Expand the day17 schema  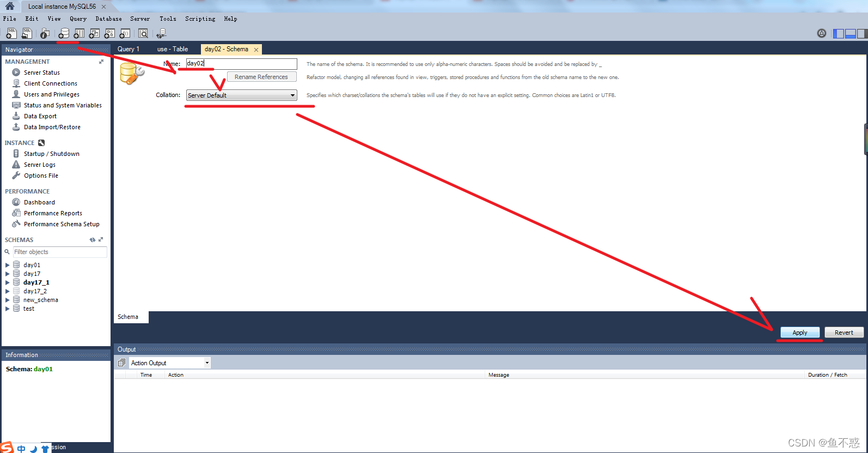coord(7,274)
